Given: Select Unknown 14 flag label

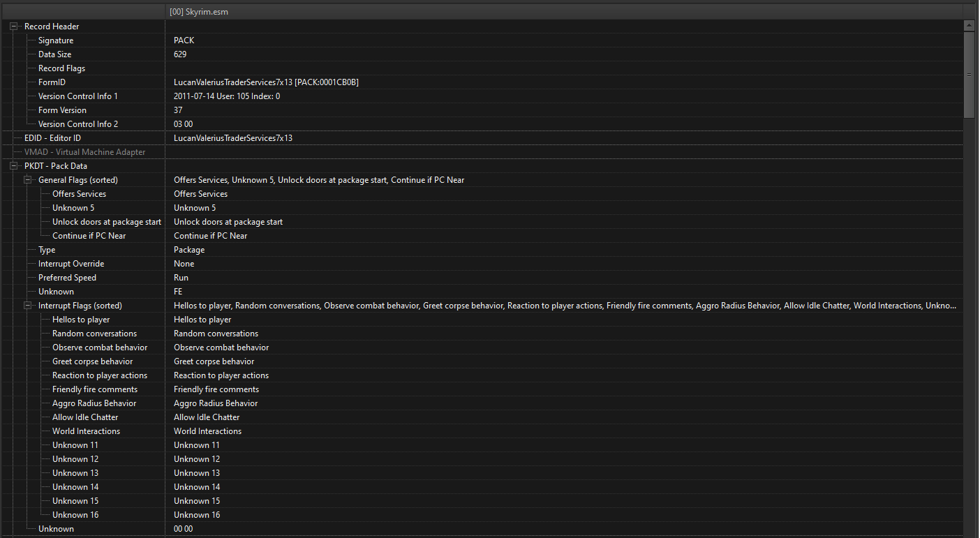Looking at the screenshot, I should click(x=75, y=487).
